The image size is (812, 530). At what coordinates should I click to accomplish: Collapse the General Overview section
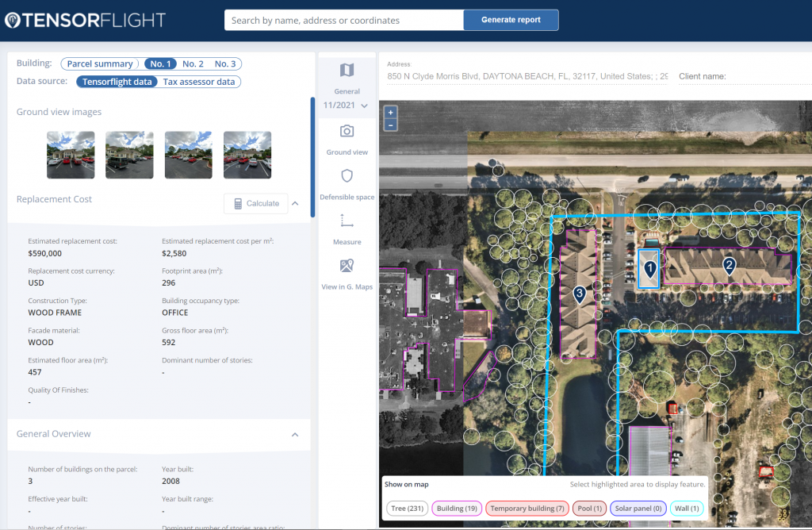[x=295, y=435]
